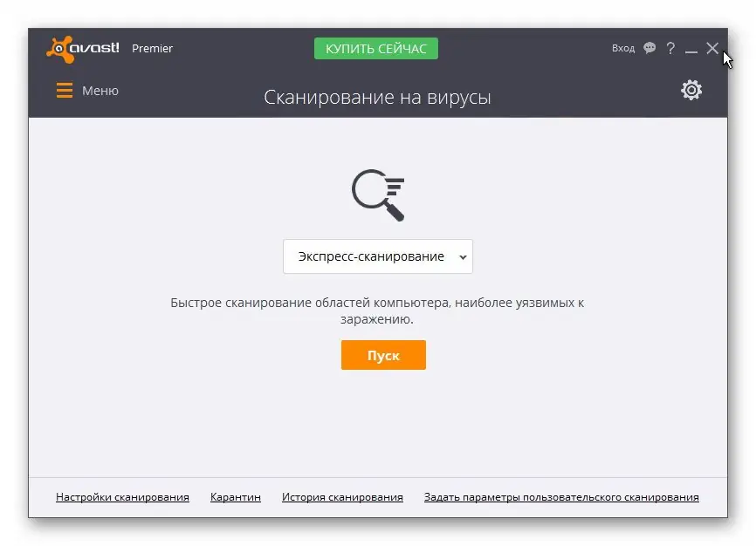Close the avast window
This screenshot has width=756, height=546.
[x=712, y=48]
